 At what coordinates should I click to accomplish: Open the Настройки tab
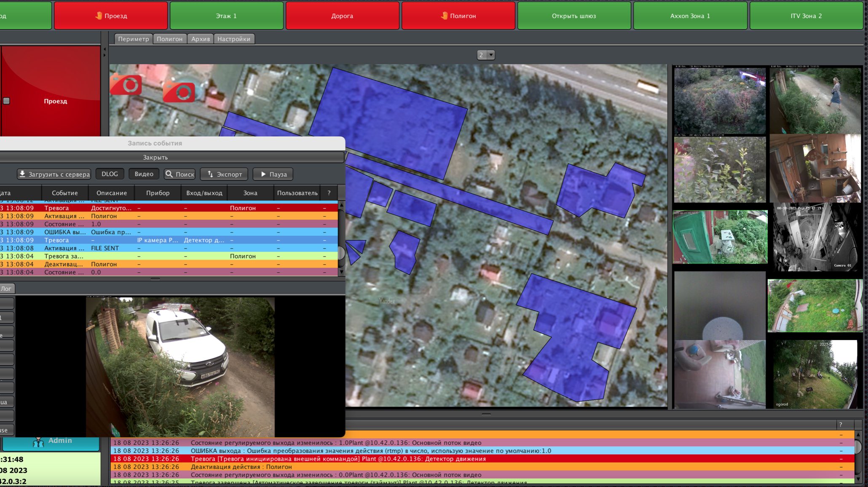click(233, 39)
